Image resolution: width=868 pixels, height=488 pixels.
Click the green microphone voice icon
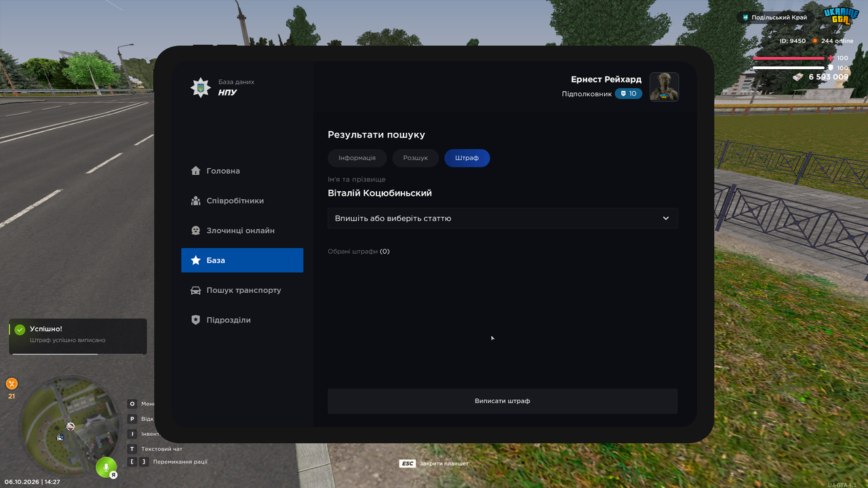[106, 467]
